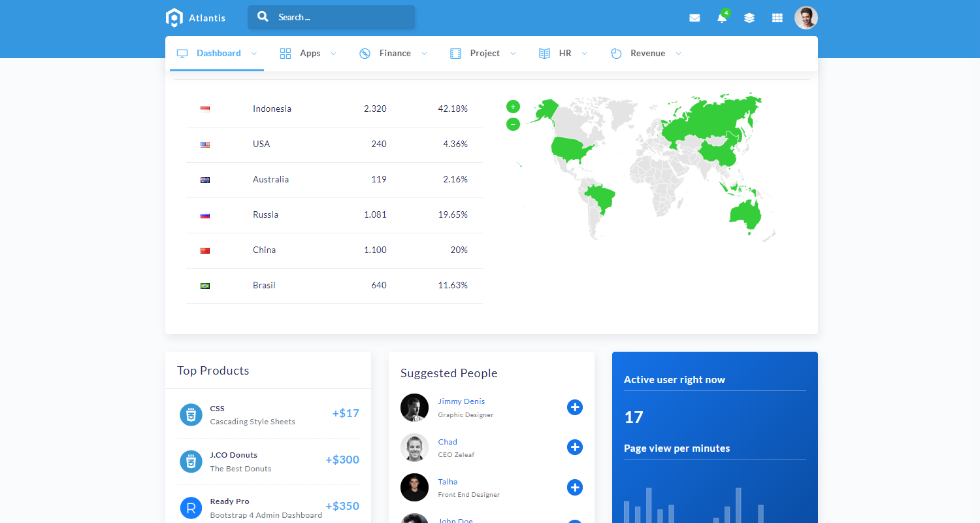Open the quick actions grid icon
Image resolution: width=980 pixels, height=523 pixels.
click(x=777, y=18)
